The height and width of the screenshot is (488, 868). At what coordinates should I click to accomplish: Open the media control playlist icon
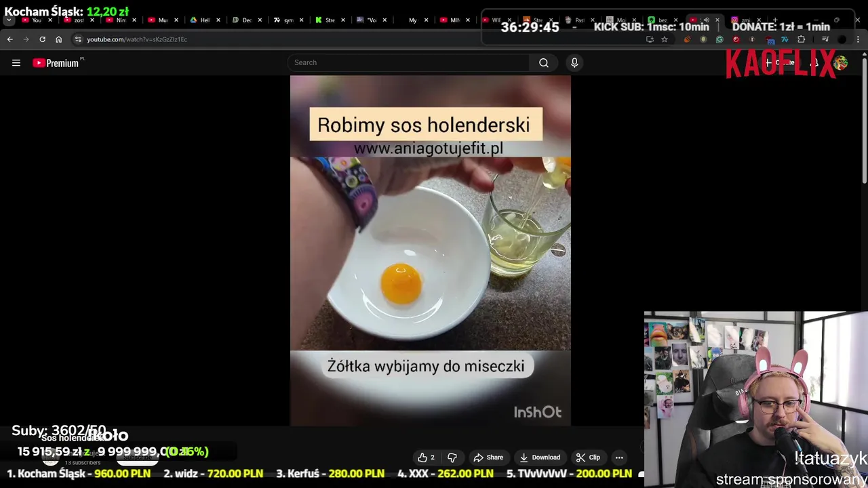[825, 39]
